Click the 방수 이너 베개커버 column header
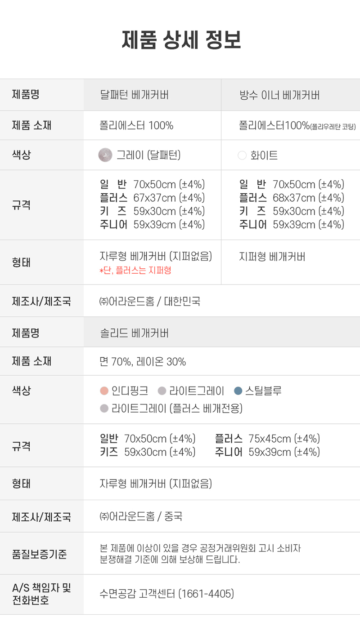The image size is (360, 644). click(279, 95)
